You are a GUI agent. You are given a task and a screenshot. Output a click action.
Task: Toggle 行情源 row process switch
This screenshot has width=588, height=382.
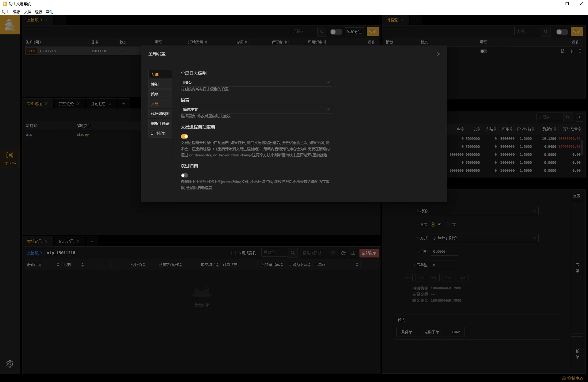pos(484,51)
